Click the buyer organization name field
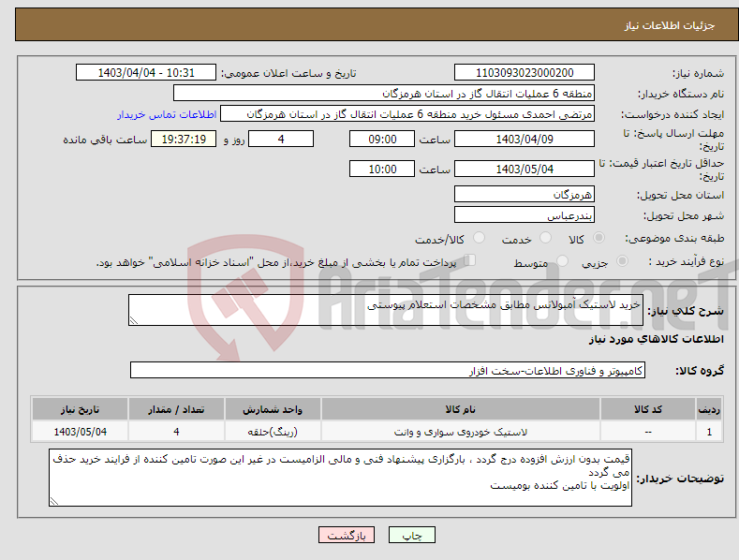Image resolution: width=739 pixels, height=560 pixels. pyautogui.click(x=384, y=94)
